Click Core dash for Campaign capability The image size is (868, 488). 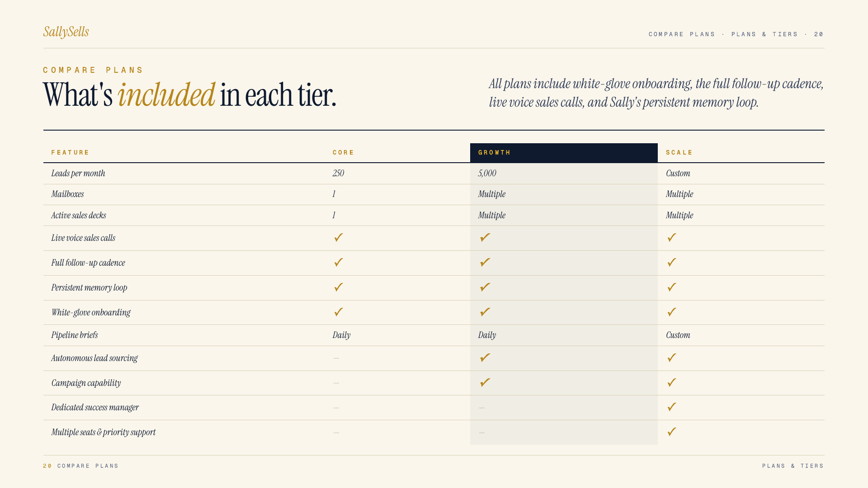pos(336,383)
